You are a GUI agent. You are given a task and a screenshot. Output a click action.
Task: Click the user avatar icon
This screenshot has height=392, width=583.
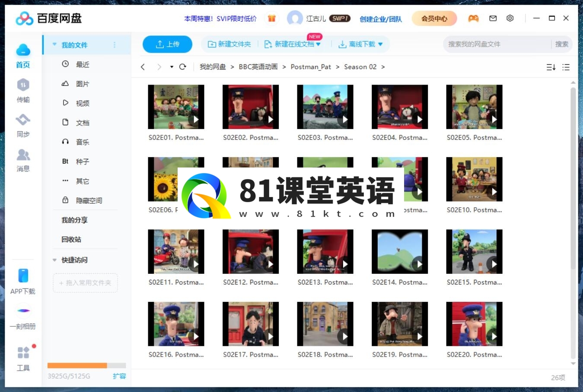(x=295, y=18)
